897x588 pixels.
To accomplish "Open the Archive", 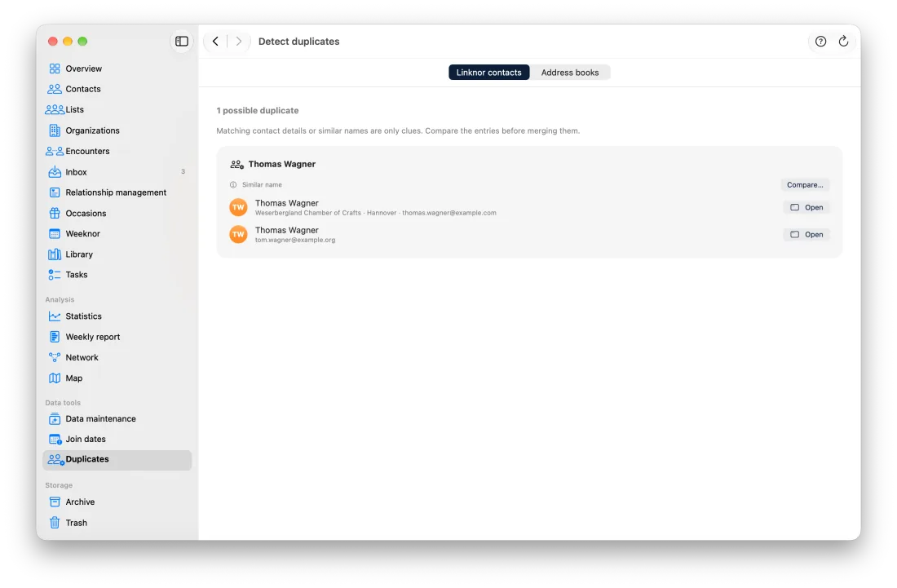I will [117, 502].
